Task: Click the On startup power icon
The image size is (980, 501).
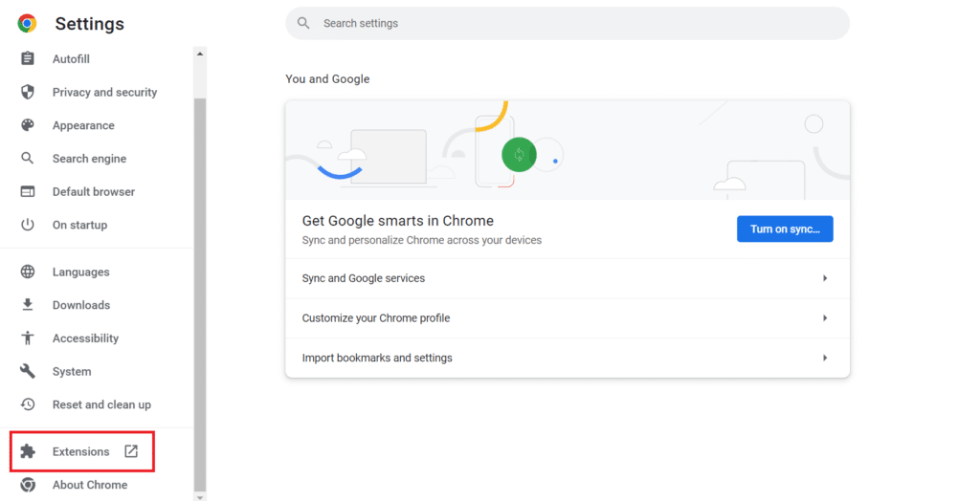Action: (28, 225)
